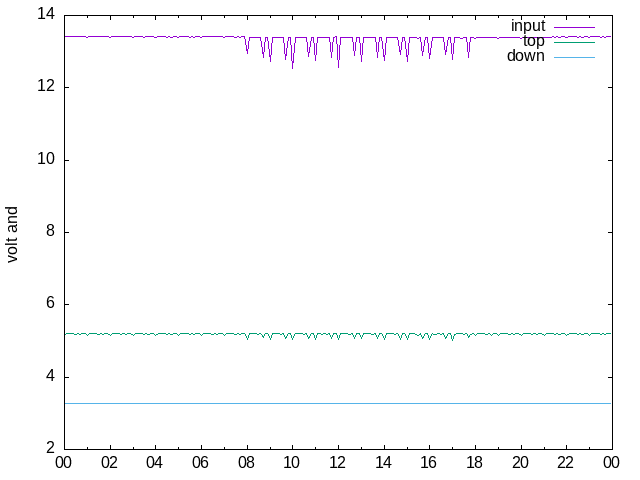This screenshot has width=640, height=480.
Task: Click the x-axis tick label 16
Action: coord(428,463)
